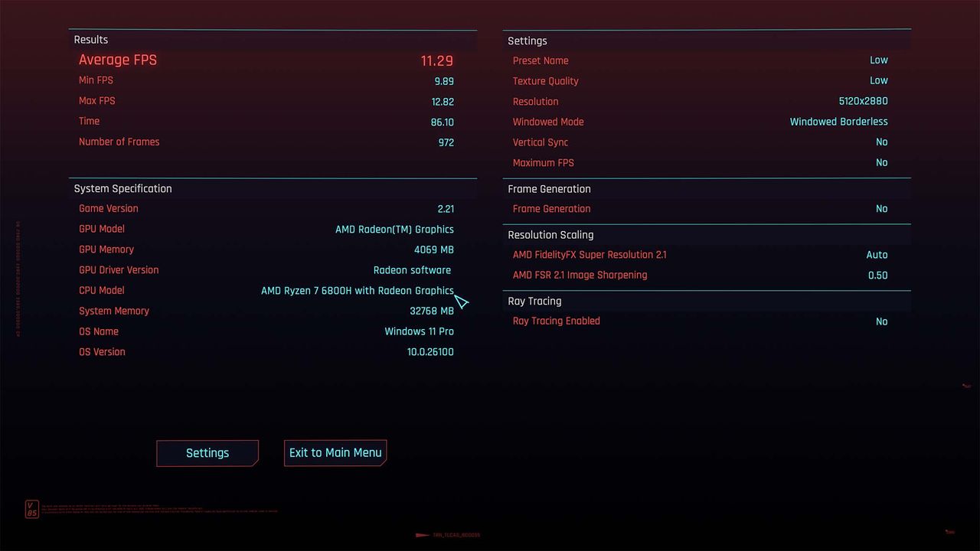Select OS Name Windows 11 Pro
Screen dimensions: 980x551
[419, 331]
